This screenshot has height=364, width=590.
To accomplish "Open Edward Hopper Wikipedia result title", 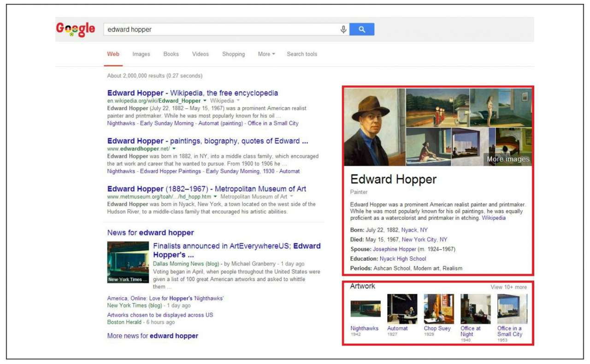I will 193,93.
